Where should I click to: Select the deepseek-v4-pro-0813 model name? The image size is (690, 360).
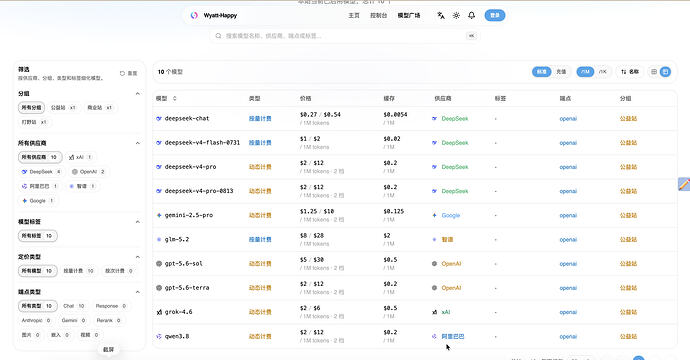pos(199,191)
